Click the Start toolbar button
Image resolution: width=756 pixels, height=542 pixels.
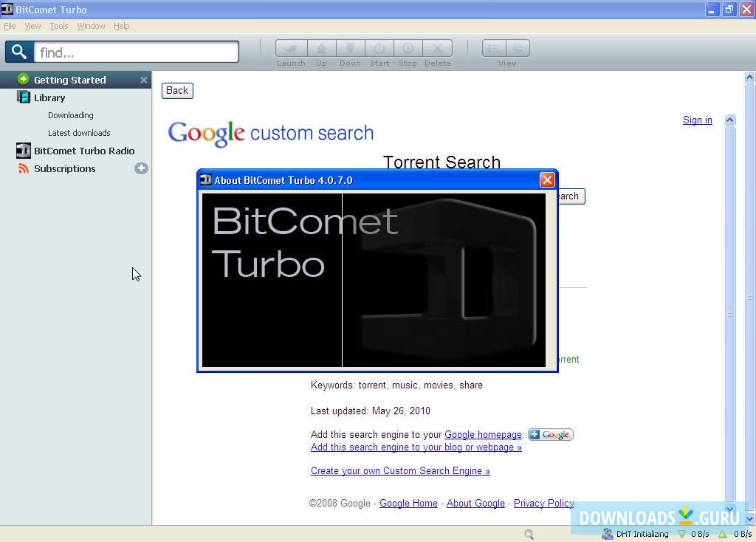[x=379, y=48]
